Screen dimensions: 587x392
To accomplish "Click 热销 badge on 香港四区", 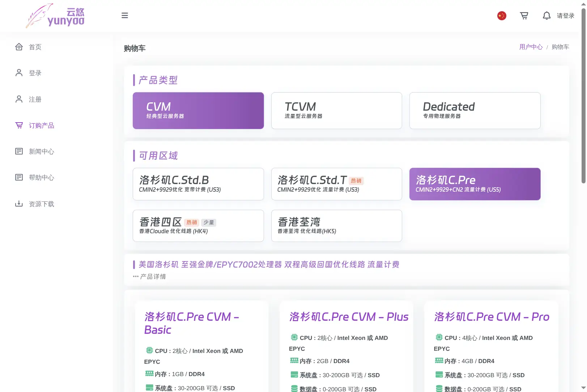I will pyautogui.click(x=192, y=222).
